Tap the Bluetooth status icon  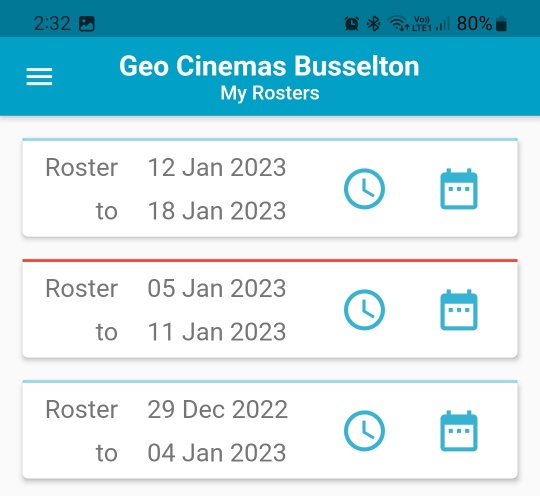point(373,24)
